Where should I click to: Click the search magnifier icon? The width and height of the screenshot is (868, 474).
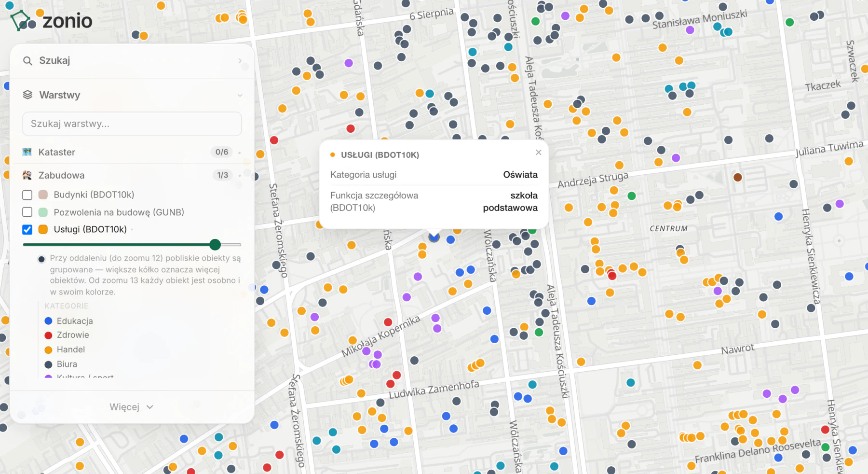(x=27, y=61)
